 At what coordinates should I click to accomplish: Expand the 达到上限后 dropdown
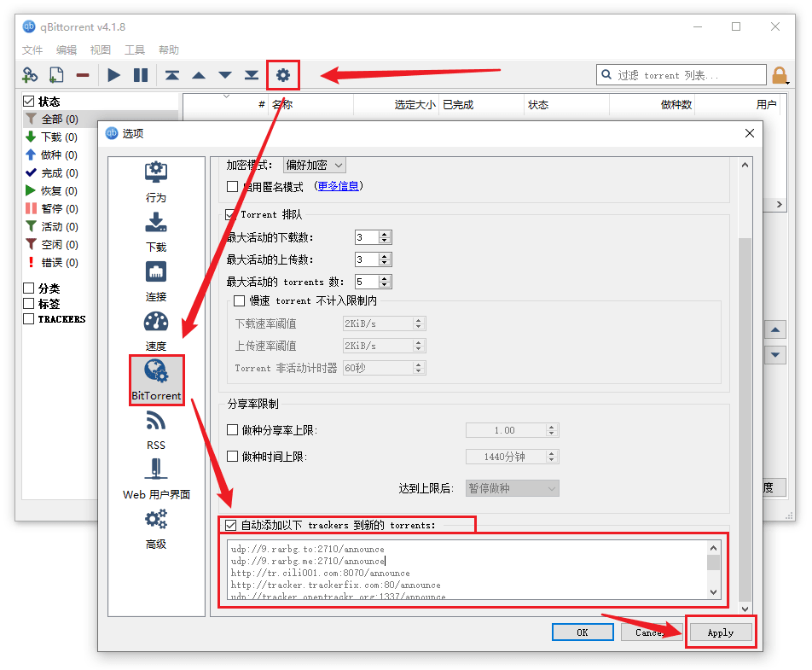[x=512, y=488]
